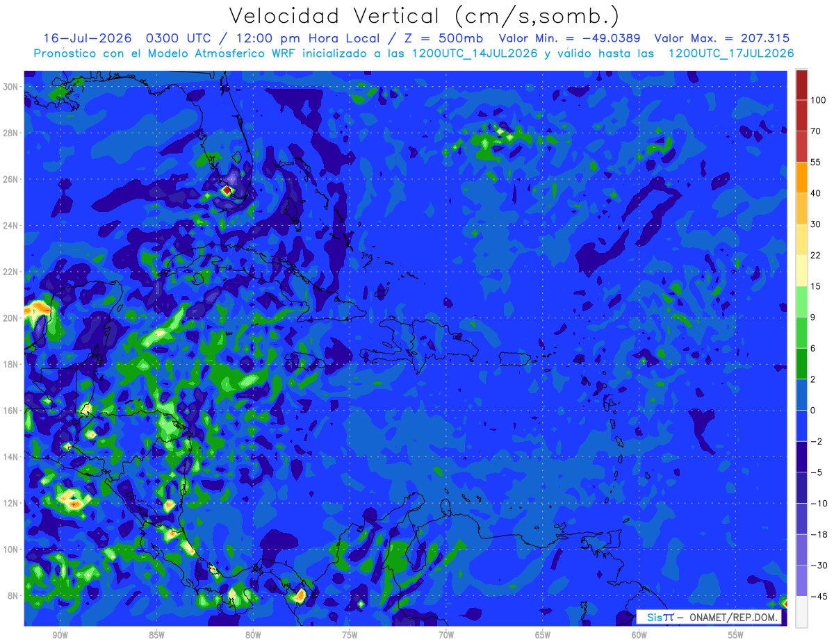Click the "40" colorbar label
The image size is (834, 644).
point(816,193)
